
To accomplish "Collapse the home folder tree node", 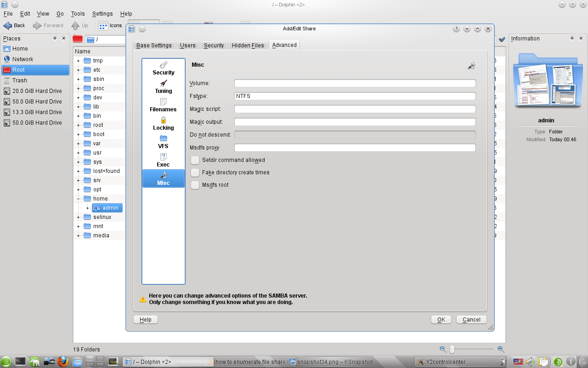I will point(78,199).
